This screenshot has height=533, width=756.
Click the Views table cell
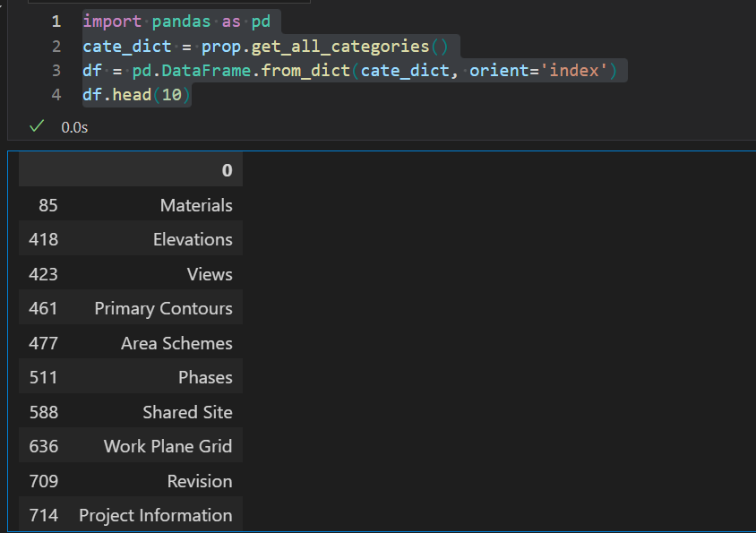(x=210, y=274)
